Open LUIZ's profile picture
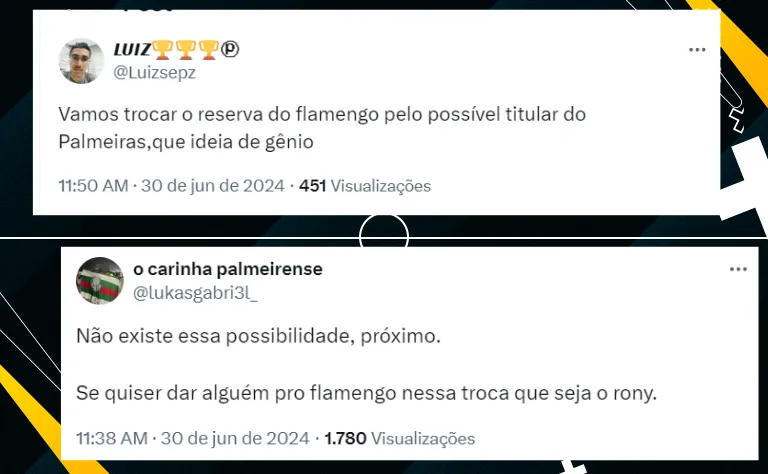The image size is (768, 474). (81, 61)
